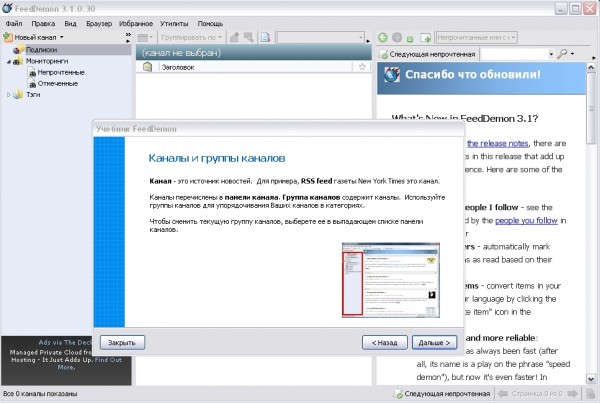Open the Группировать по dropdown
The image size is (600, 403).
191,38
